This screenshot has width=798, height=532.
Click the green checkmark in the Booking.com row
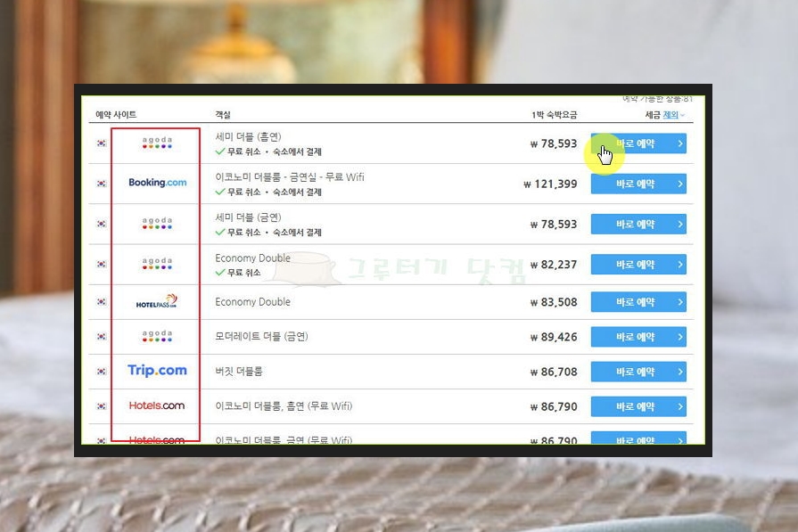[220, 192]
